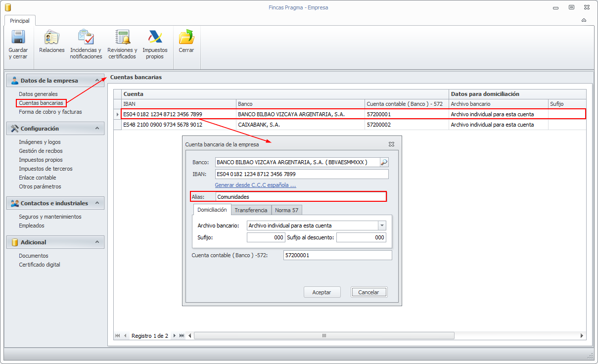This screenshot has height=364, width=598.
Task: Click Generar desde C.C.C española link
Action: [255, 185]
